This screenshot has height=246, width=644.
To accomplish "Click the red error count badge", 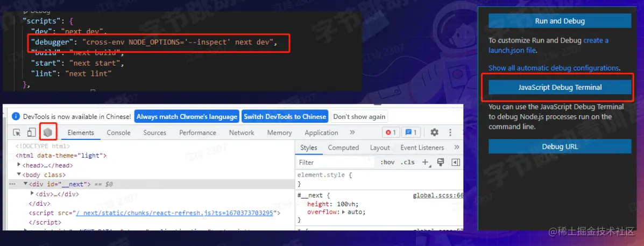I will [x=391, y=132].
